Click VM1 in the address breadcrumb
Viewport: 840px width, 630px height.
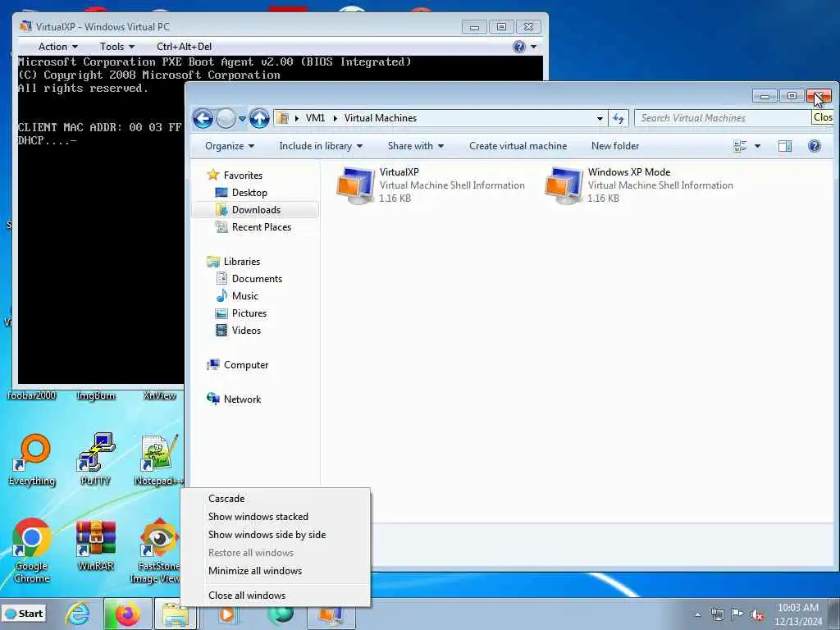315,118
